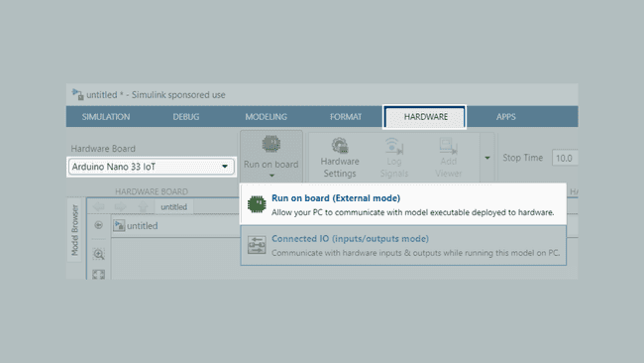The width and height of the screenshot is (644, 363).
Task: Open the Model Browser side panel
Action: 74,230
